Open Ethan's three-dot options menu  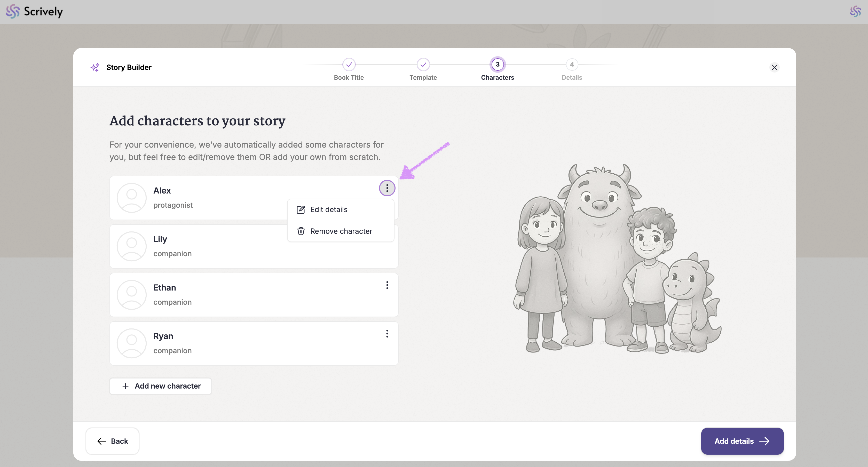pyautogui.click(x=387, y=285)
